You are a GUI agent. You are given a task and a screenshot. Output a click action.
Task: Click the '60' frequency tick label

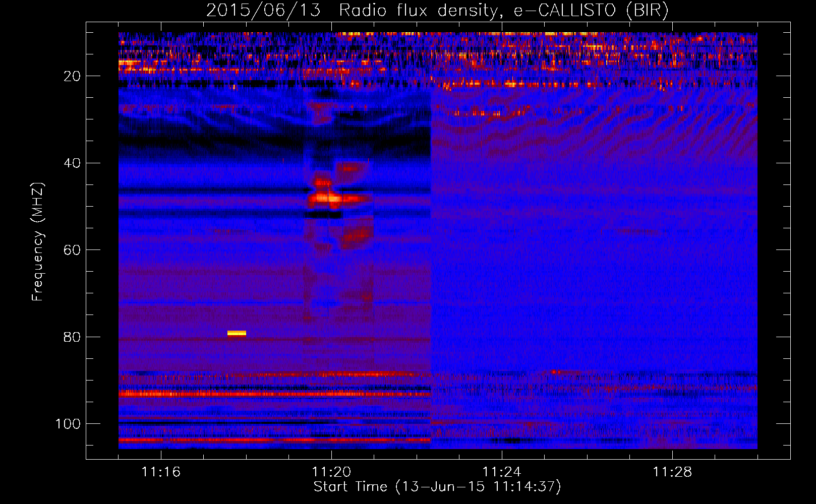tap(72, 250)
